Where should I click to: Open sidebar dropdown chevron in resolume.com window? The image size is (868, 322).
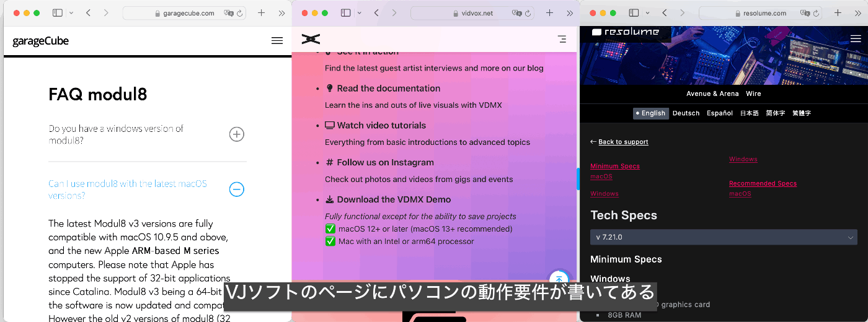click(x=648, y=13)
